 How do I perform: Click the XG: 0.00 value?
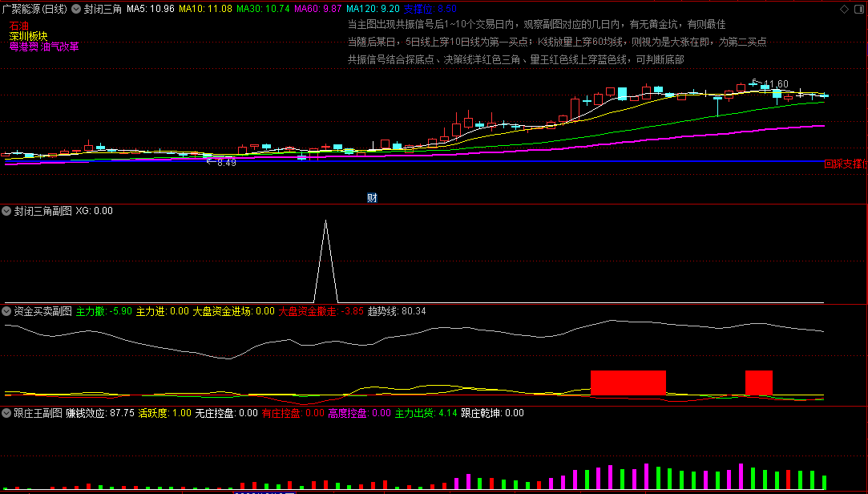pos(94,211)
